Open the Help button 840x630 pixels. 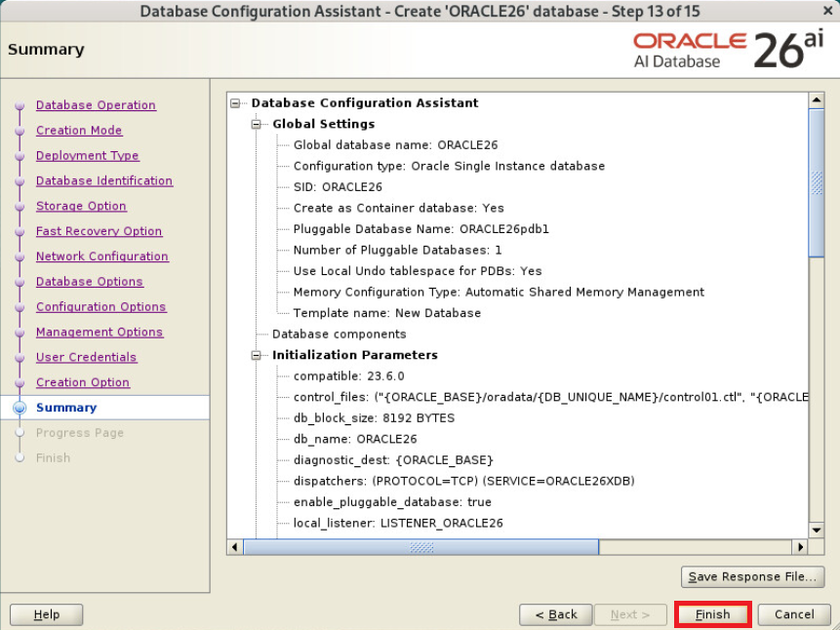coord(47,614)
